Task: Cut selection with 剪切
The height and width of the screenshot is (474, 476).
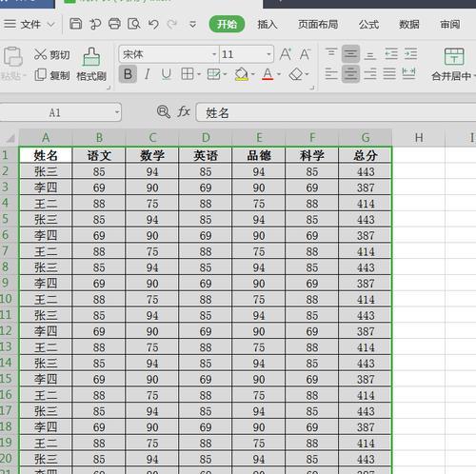Action: [x=51, y=54]
